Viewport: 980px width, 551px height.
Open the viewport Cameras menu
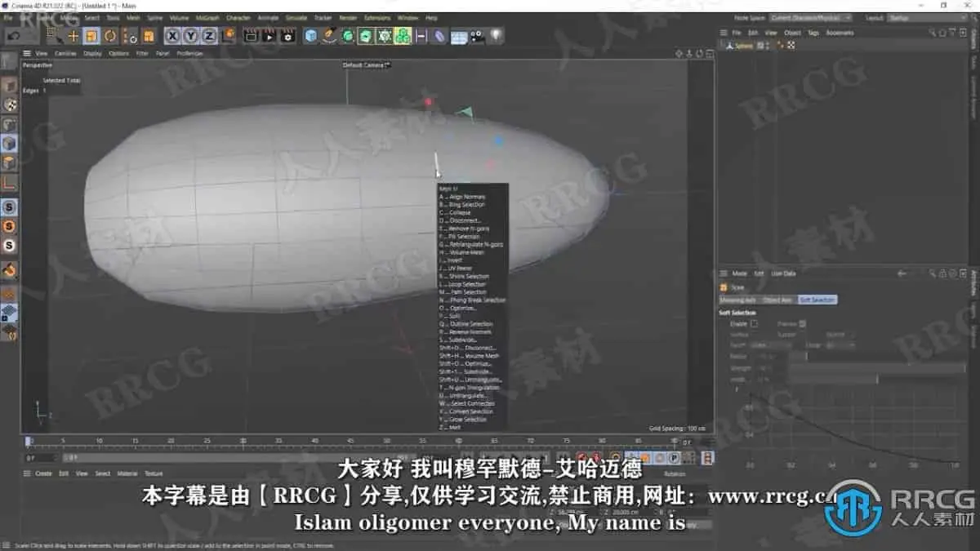[65, 53]
